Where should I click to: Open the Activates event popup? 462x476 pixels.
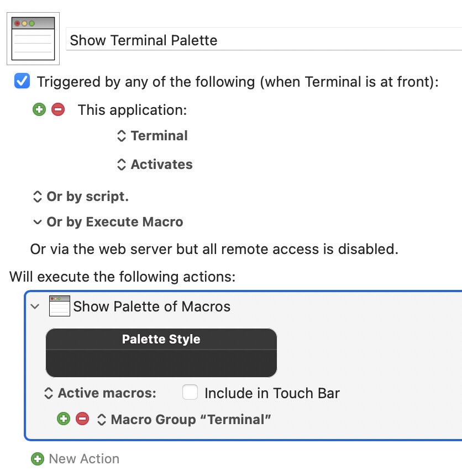coord(155,164)
